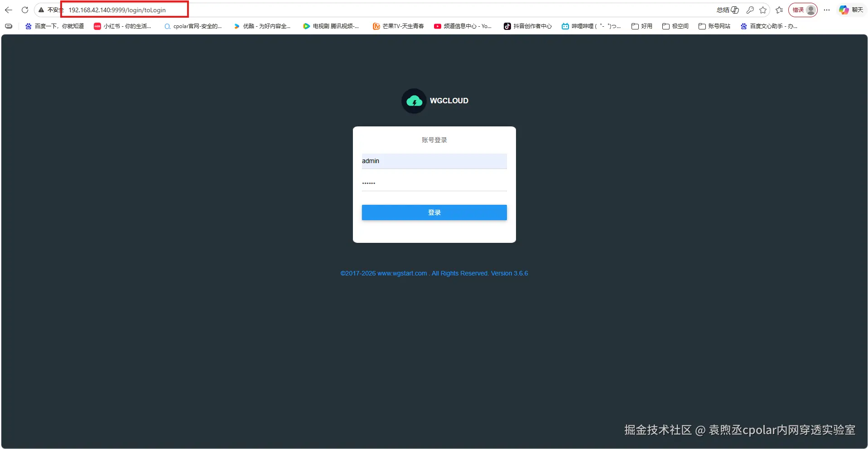
Task: Open 好用 bookmark folder
Action: coord(642,26)
